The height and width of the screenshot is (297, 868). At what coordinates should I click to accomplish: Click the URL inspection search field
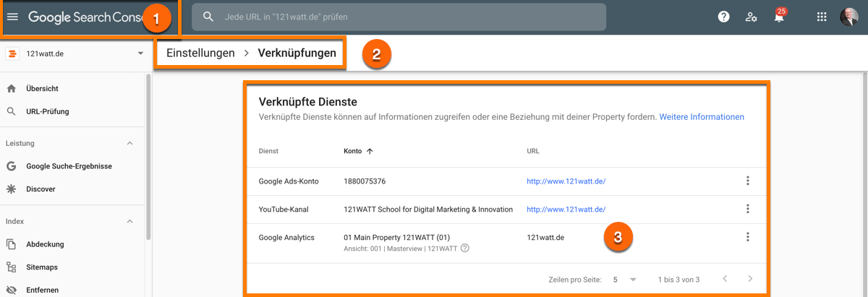point(399,17)
